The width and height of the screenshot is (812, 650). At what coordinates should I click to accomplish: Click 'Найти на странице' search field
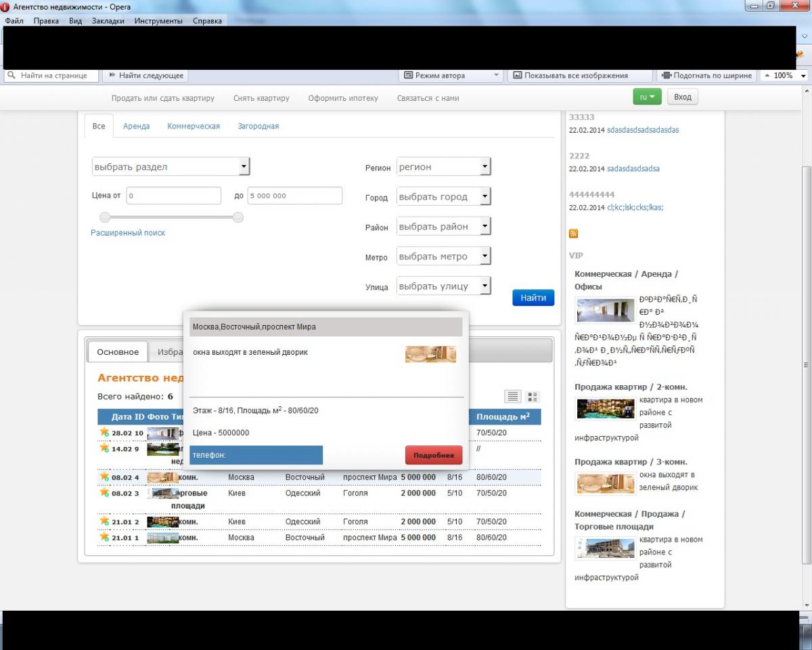(51, 76)
